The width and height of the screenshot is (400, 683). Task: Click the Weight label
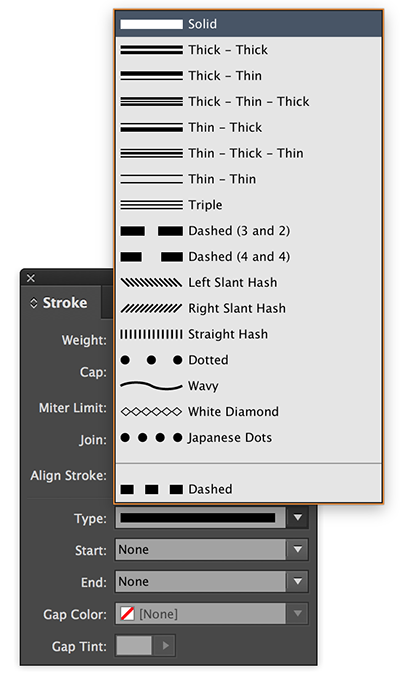(84, 340)
